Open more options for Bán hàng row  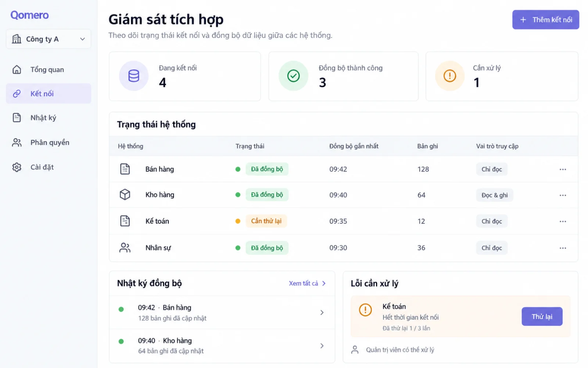(563, 169)
